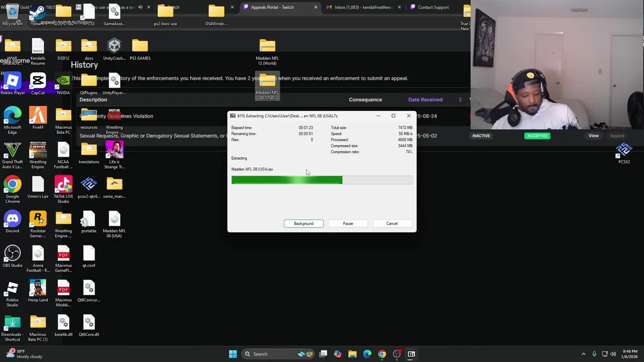
Task: Click the 'Remaining time:' label
Action: [244, 134]
